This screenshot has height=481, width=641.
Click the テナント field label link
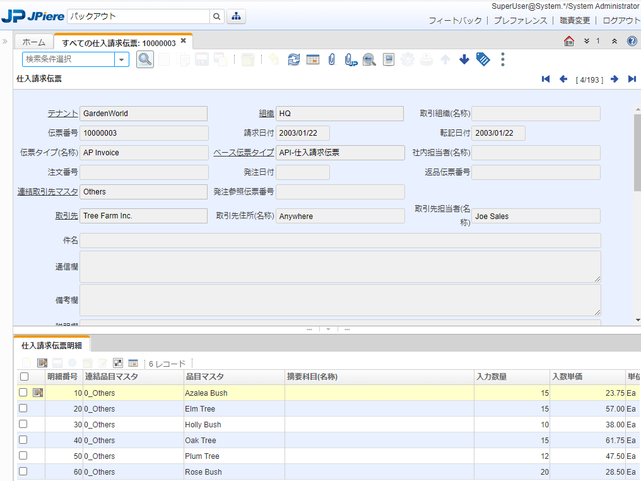point(63,114)
